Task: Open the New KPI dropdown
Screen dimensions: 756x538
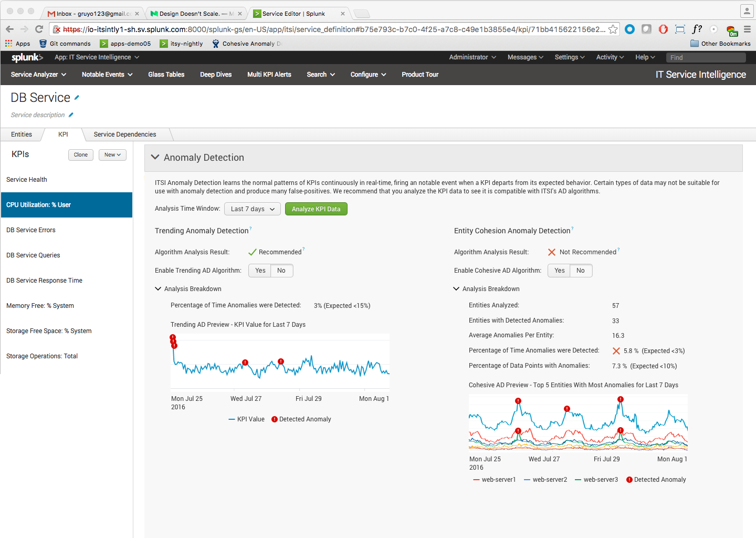Action: [112, 155]
